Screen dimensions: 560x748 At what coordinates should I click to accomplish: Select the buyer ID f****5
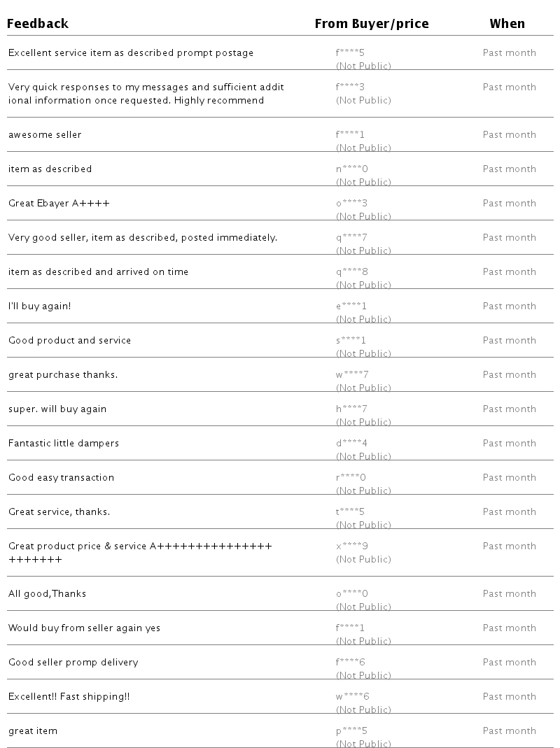(350, 52)
